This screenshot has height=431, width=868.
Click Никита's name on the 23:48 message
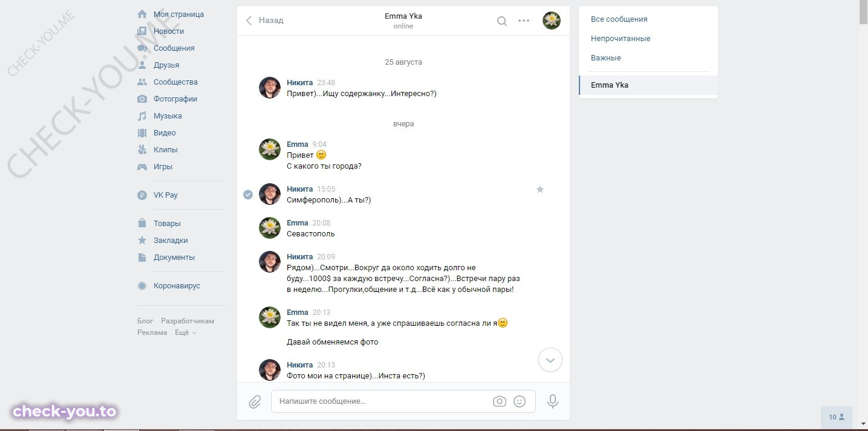tap(299, 83)
